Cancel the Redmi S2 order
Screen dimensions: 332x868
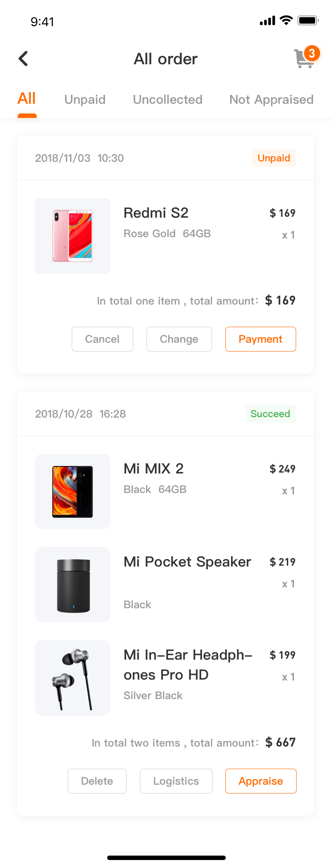[x=102, y=339]
